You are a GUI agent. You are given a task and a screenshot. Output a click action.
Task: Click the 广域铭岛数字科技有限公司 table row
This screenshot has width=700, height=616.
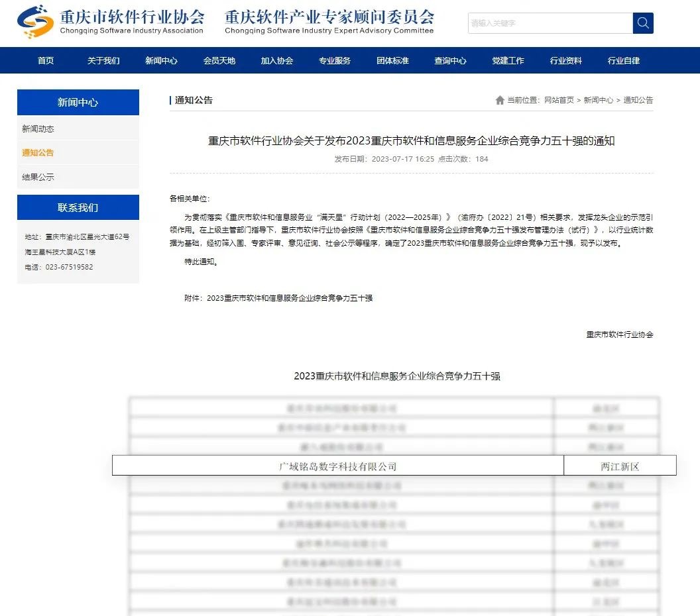tap(338, 466)
